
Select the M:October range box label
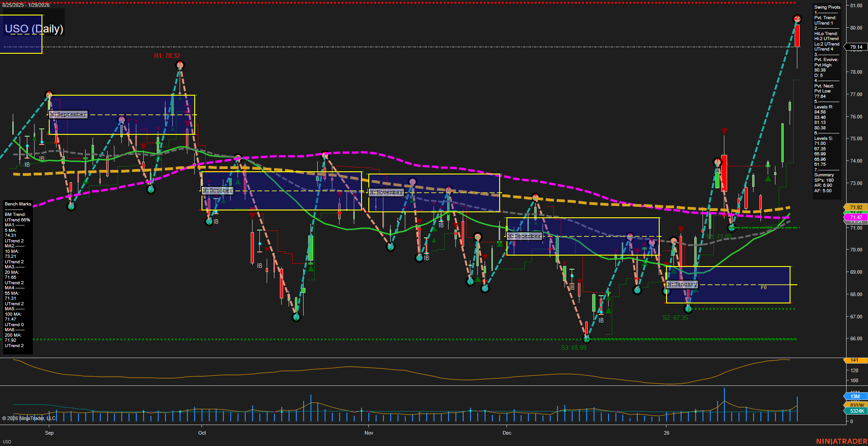(x=218, y=190)
